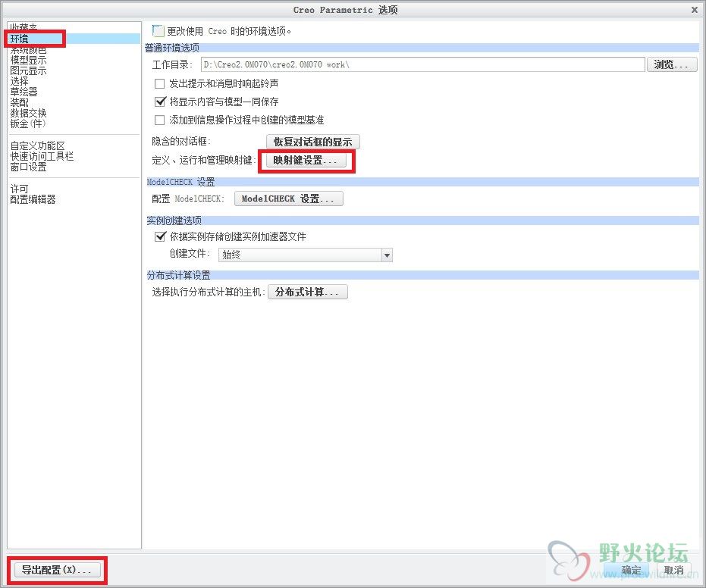Open the 数据交换 options
This screenshot has height=588, width=706.
tap(28, 113)
